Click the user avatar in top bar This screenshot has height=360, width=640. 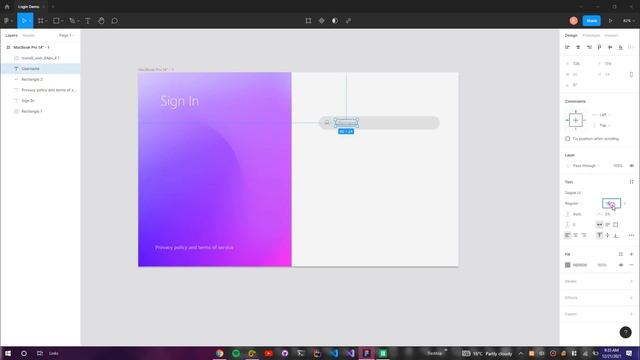[573, 21]
